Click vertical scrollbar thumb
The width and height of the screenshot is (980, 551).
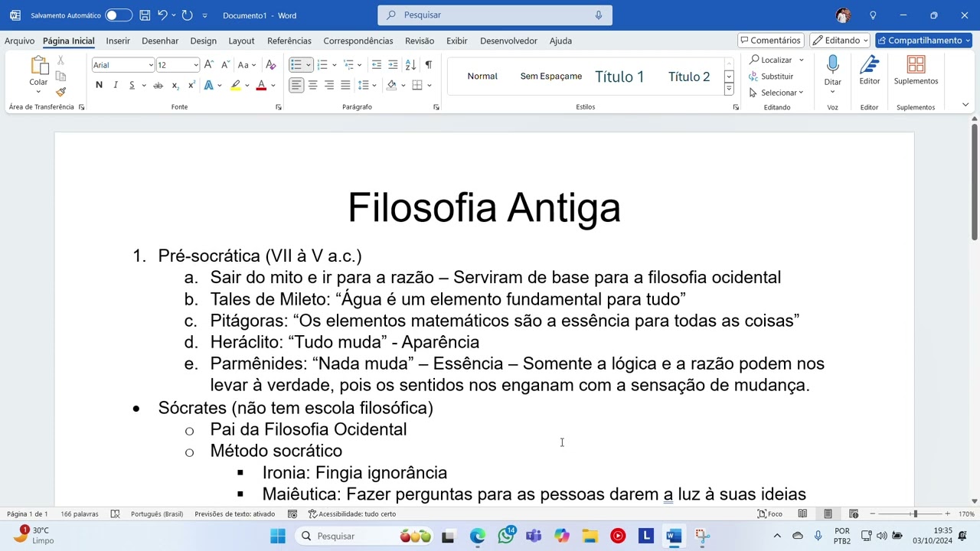coord(975,182)
